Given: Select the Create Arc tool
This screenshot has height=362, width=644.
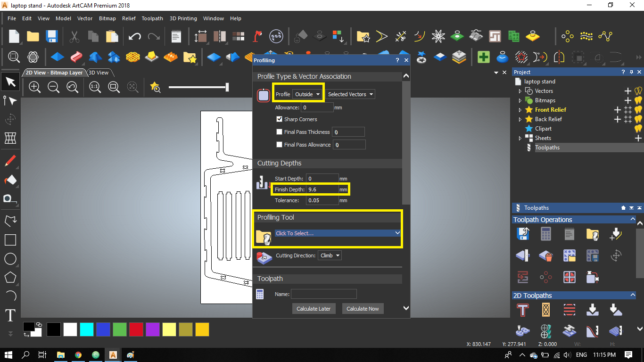Looking at the screenshot, I should coord(10,296).
